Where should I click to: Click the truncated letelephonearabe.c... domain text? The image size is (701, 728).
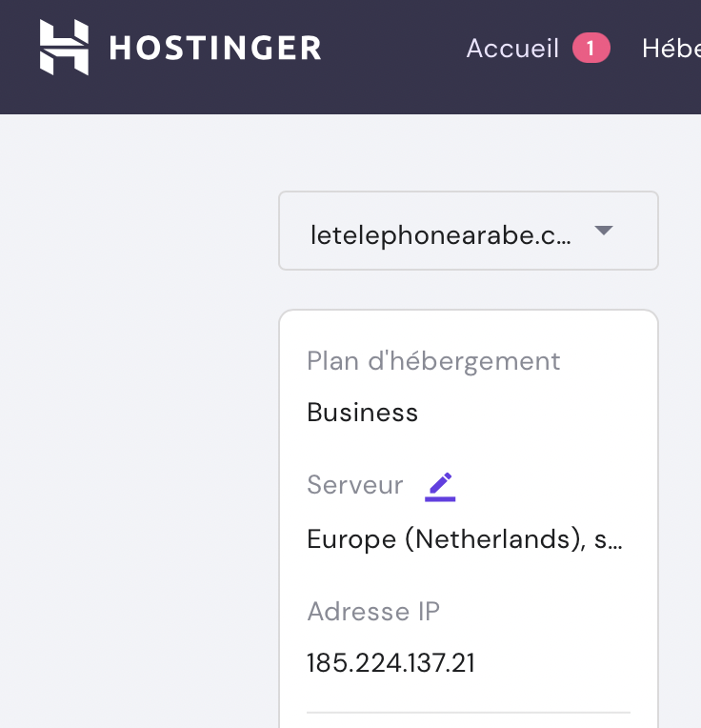[440, 235]
